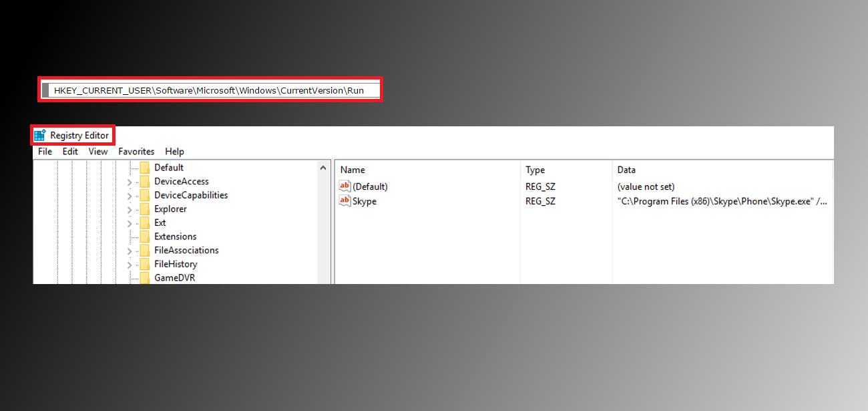Open the Help menu
868x411 pixels.
tap(174, 152)
